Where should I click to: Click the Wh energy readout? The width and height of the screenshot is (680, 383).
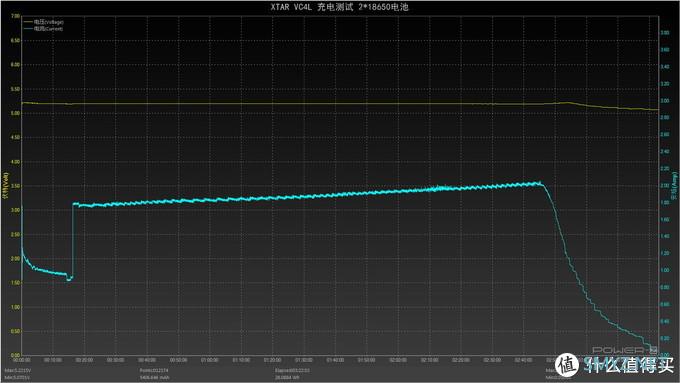point(287,377)
